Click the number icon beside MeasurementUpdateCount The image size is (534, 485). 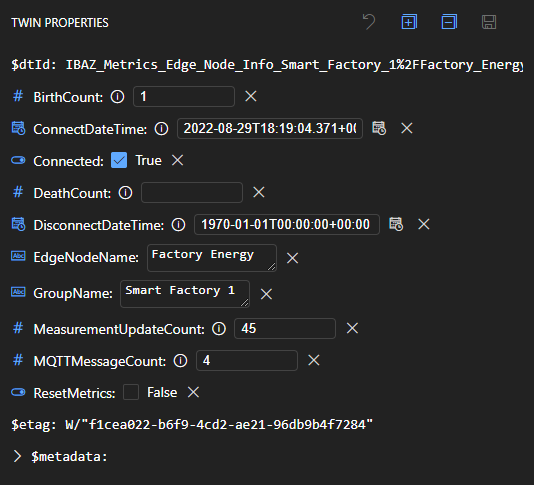pos(18,329)
